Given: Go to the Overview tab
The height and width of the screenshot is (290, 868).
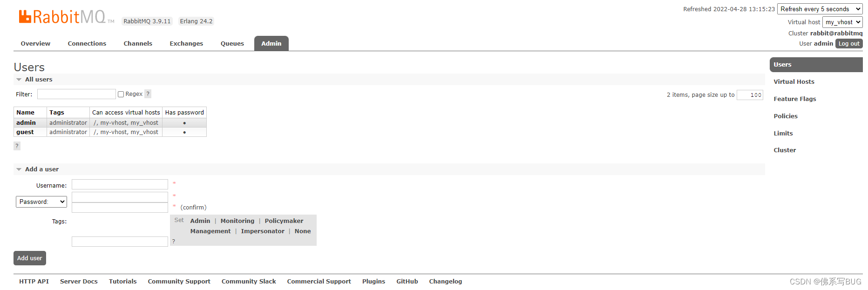Looking at the screenshot, I should pyautogui.click(x=35, y=43).
